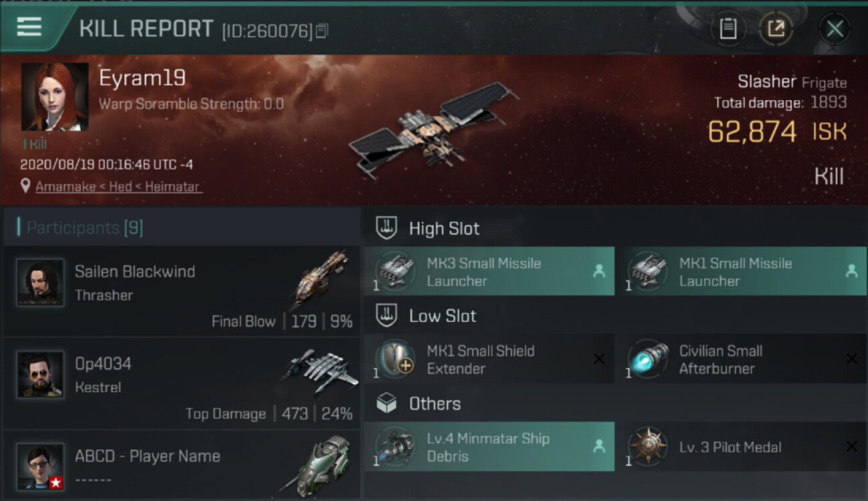
Task: Click the MK1 Small Shield Extender icon
Action: 395,359
